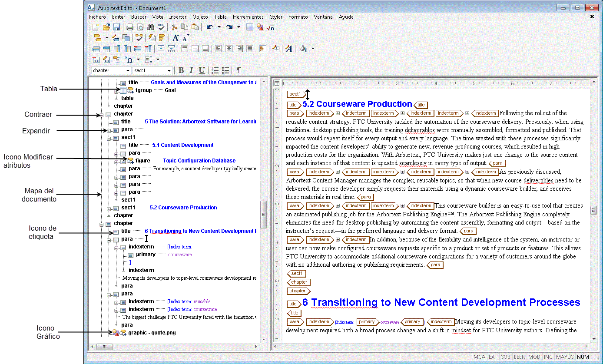603x364 pixels.
Task: Click the insert table icon in toolbar
Action: [x=250, y=27]
